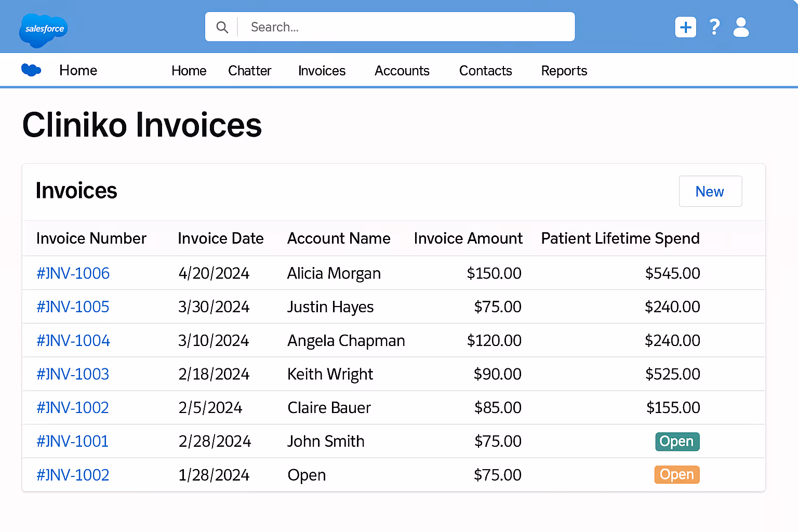This screenshot has width=798, height=532.
Task: Click the Home app name label
Action: coord(78,70)
